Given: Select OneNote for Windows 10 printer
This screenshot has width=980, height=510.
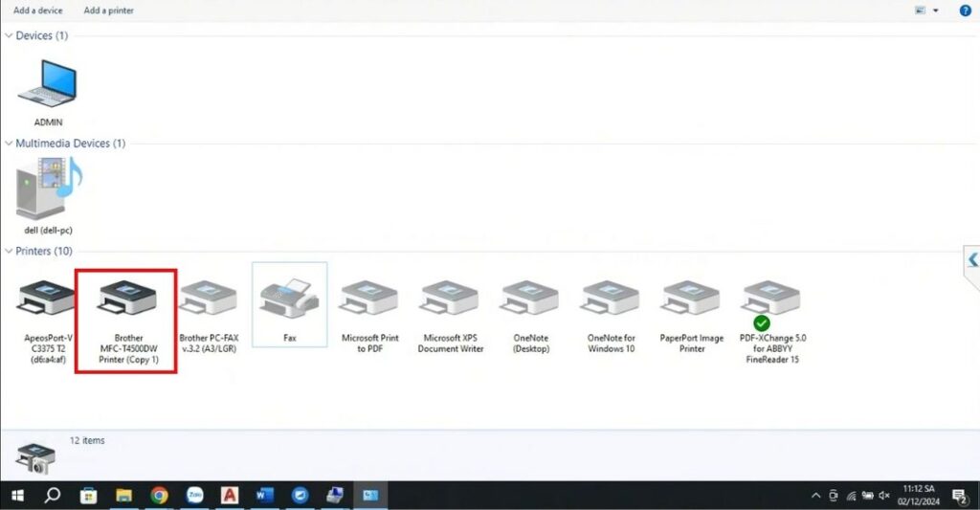Looking at the screenshot, I should [611, 302].
